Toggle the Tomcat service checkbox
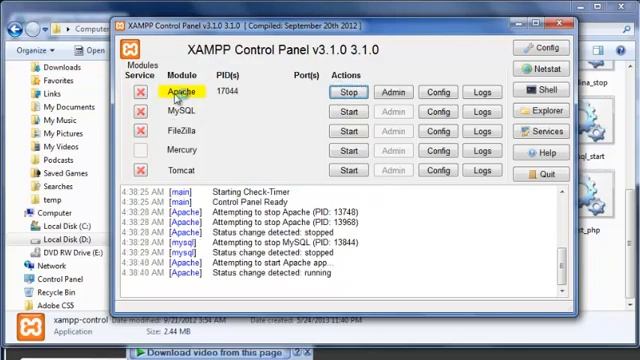The image size is (640, 360). tap(140, 170)
